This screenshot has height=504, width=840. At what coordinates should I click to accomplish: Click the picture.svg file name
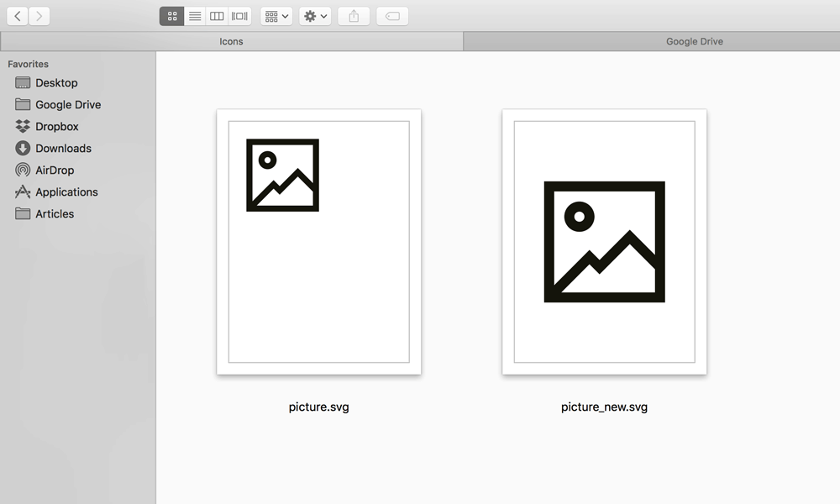click(318, 407)
